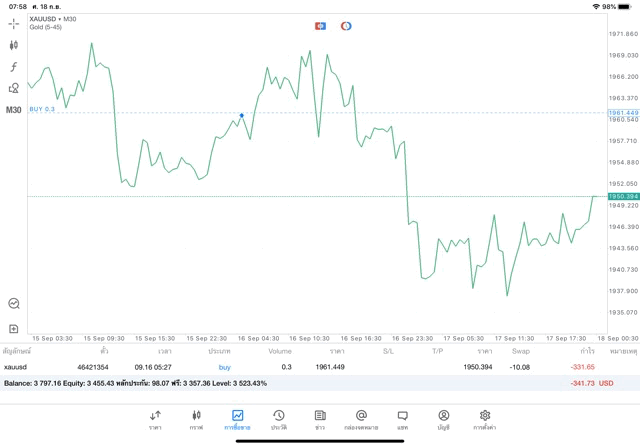Open the mailbox (กล่องจดหมาย) tab
This screenshot has height=447, width=640.
[361, 420]
